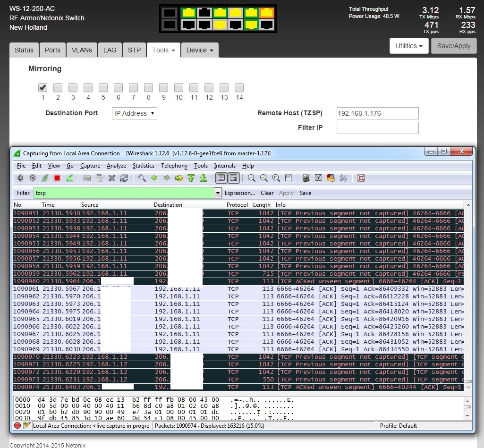Clear the display filter
Viewport: 484px width, 448px height.
tap(267, 193)
